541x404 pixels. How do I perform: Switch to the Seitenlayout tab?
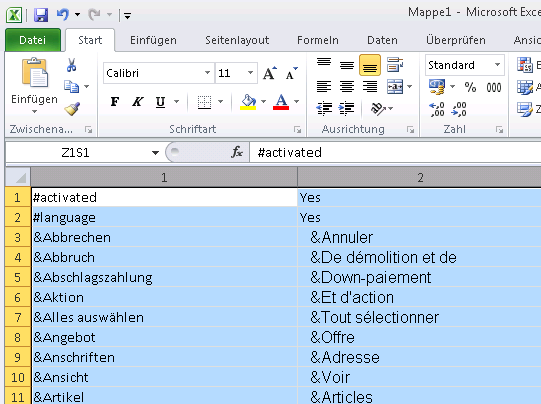coord(237,40)
